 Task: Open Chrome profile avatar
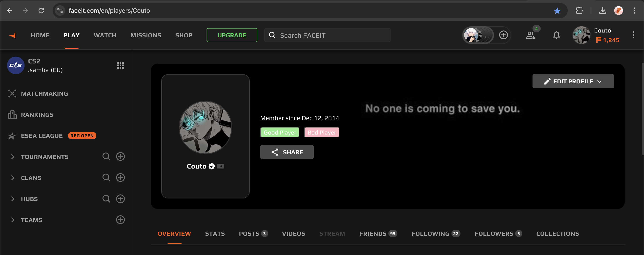(619, 11)
